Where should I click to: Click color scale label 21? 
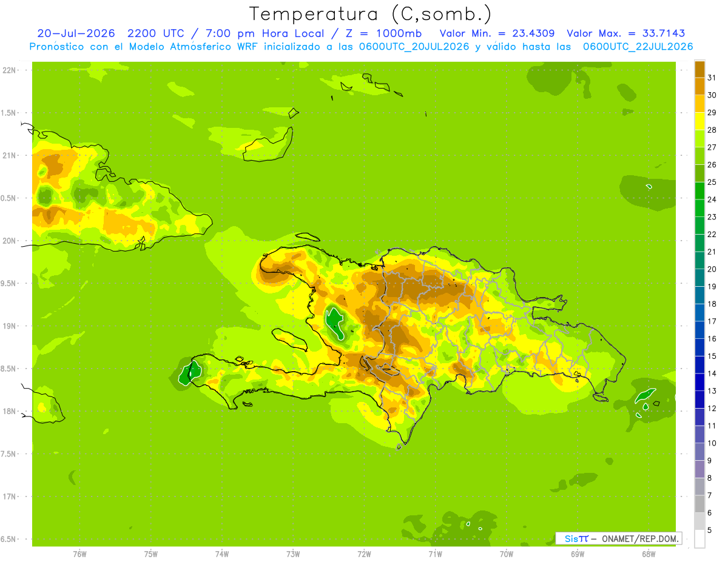tap(712, 252)
